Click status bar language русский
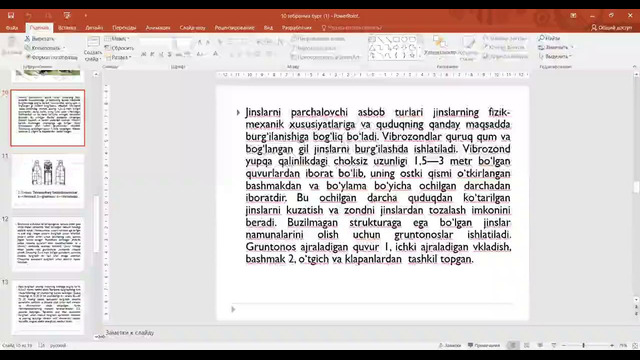 pyautogui.click(x=58, y=345)
